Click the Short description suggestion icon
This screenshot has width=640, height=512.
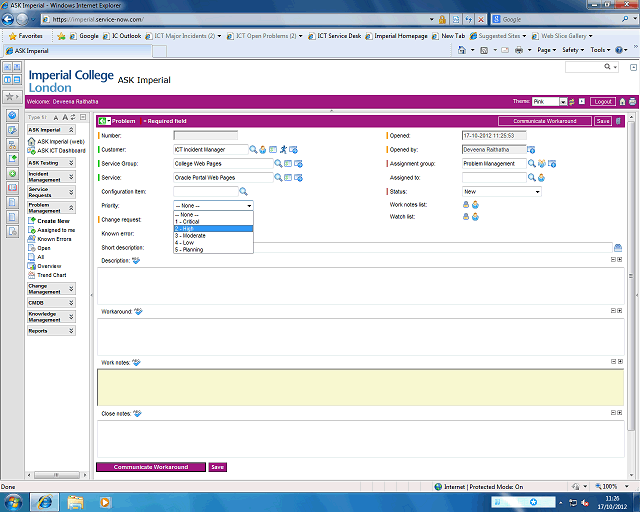(x=617, y=247)
